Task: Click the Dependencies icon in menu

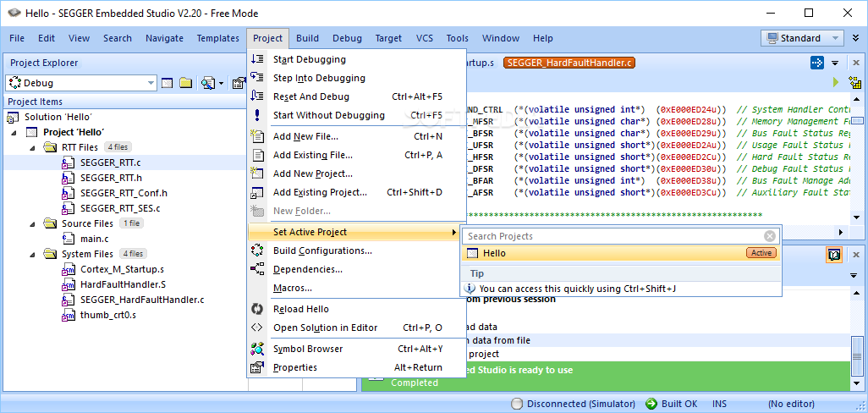Action: [257, 269]
